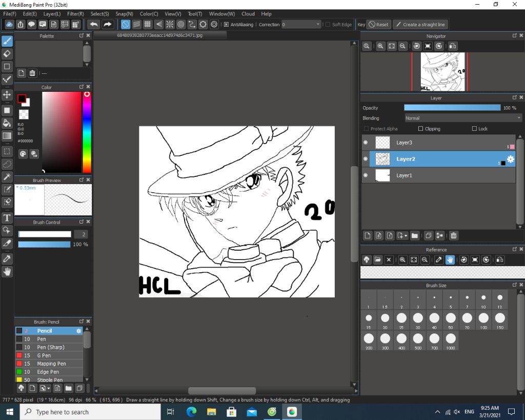
Task: Enable Protect Alpha checkbox
Action: pos(366,129)
